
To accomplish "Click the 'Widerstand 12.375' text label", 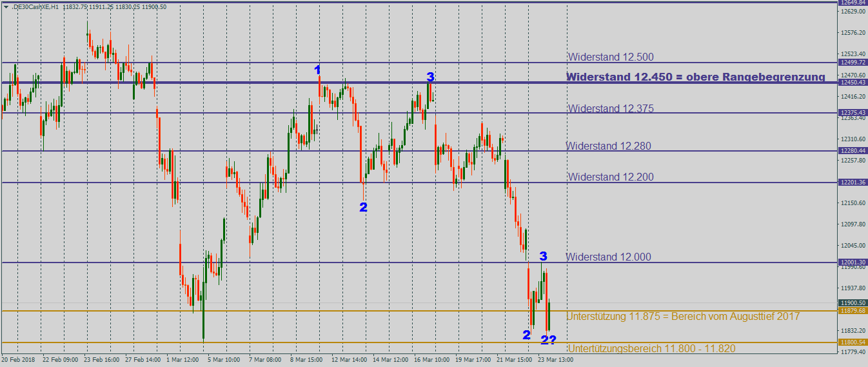I will click(611, 108).
